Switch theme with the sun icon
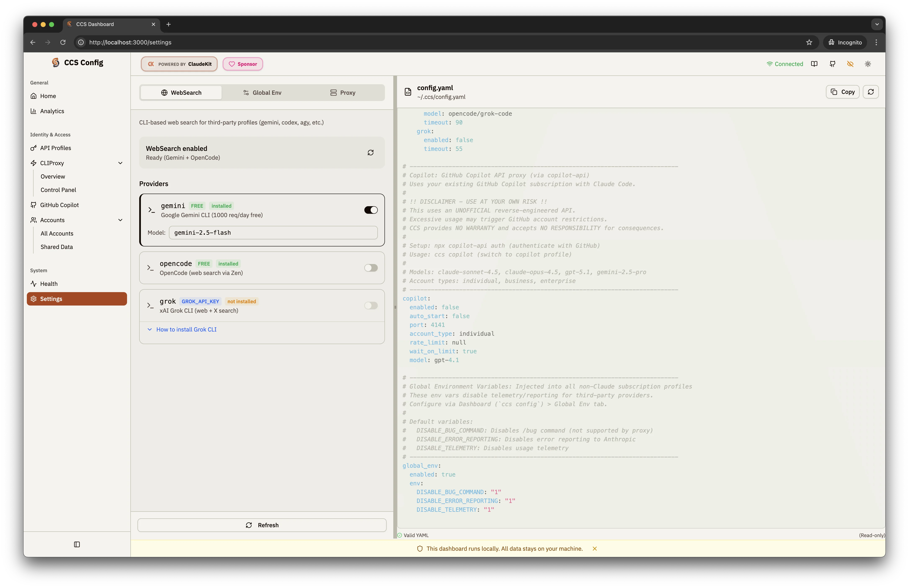 (868, 64)
